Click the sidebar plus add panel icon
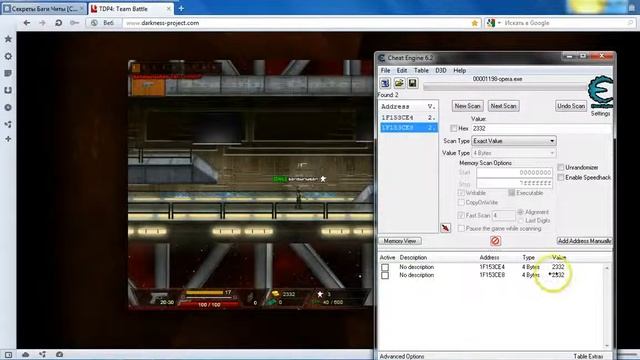The image size is (640, 360). (8, 139)
